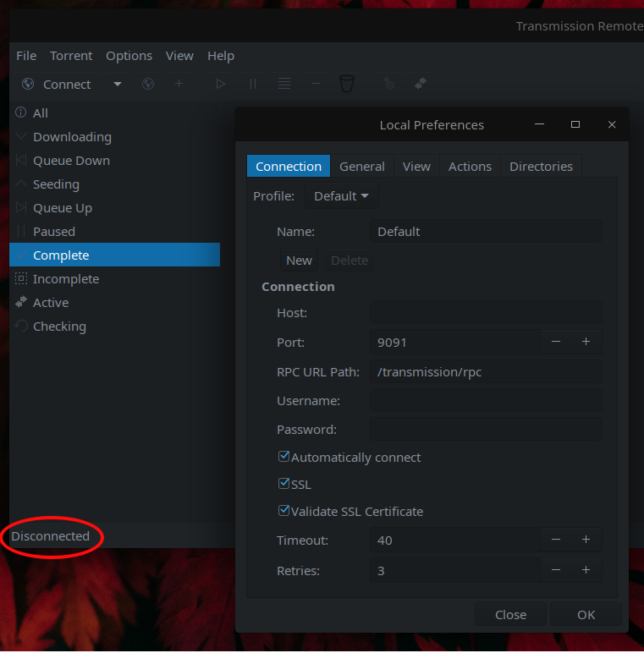The width and height of the screenshot is (644, 653).
Task: Click the Delete profile button
Action: pos(350,260)
